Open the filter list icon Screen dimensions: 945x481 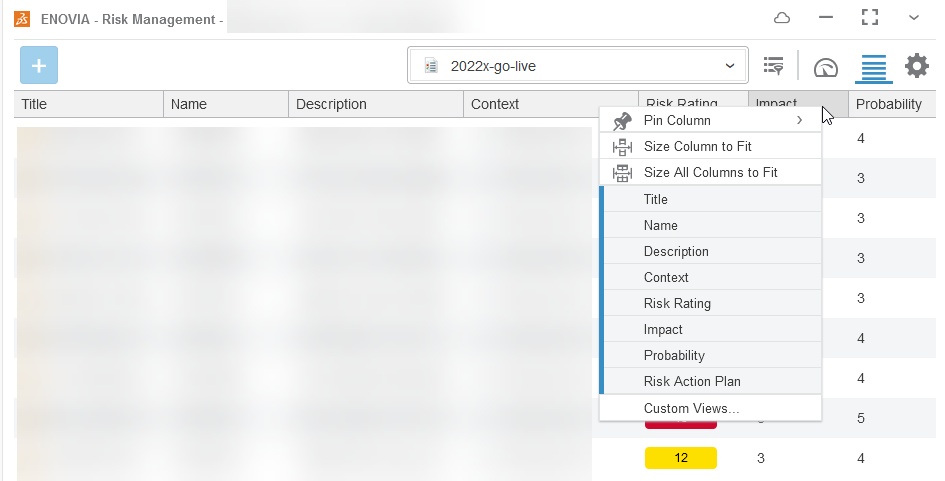pos(773,66)
